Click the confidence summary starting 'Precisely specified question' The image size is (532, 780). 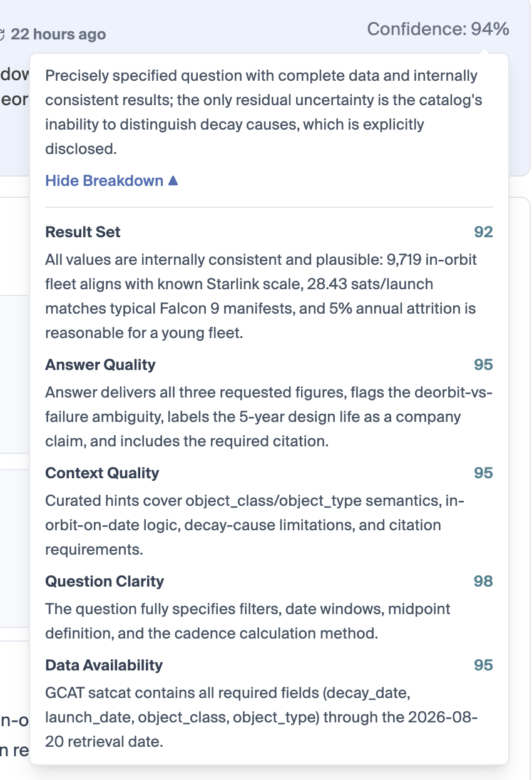(x=263, y=113)
